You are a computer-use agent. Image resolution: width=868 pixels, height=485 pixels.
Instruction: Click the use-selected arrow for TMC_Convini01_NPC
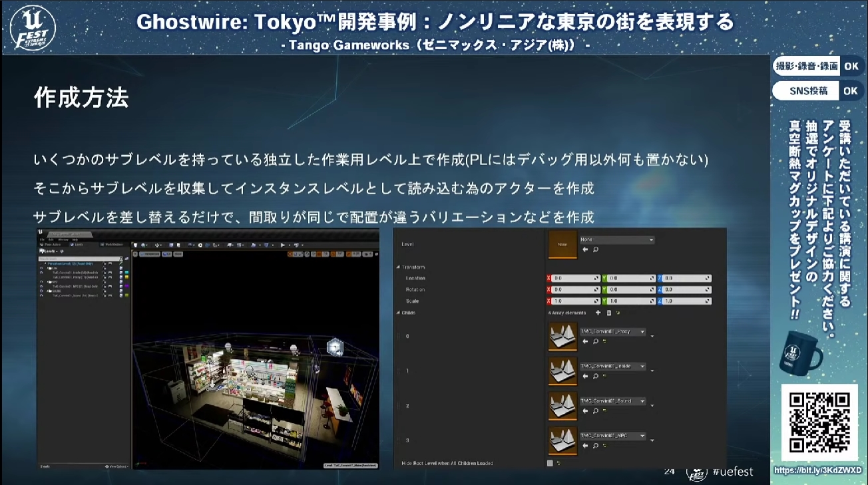pyautogui.click(x=585, y=446)
